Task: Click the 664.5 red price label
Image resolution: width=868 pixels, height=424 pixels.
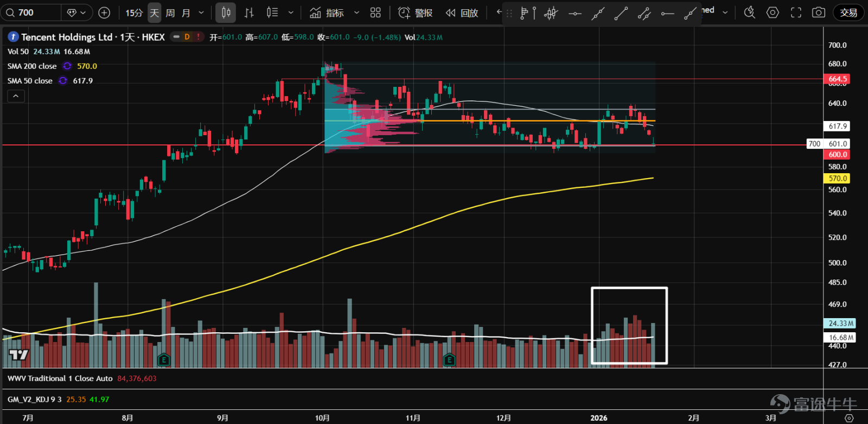Action: pos(838,79)
